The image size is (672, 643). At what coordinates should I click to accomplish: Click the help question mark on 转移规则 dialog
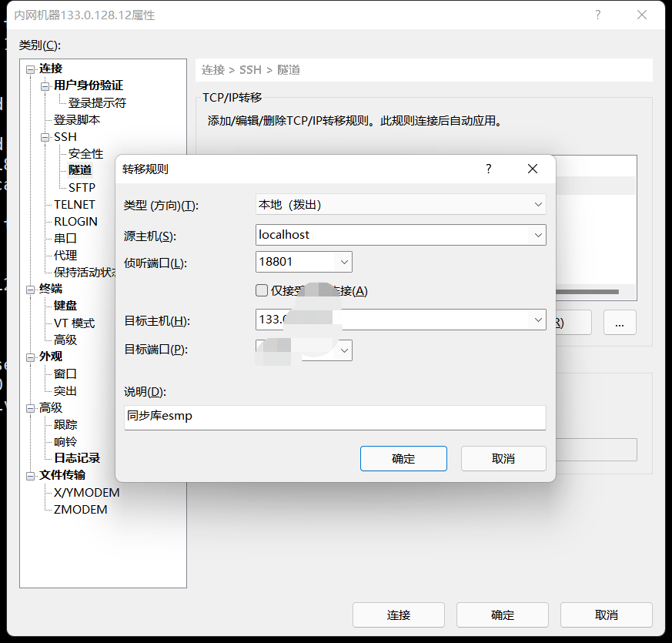coord(488,168)
